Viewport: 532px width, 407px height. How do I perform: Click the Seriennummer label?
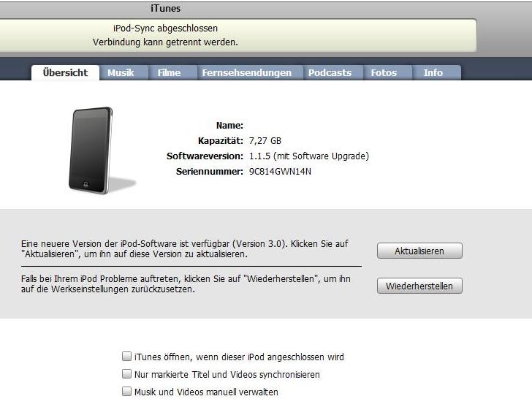tap(210, 172)
